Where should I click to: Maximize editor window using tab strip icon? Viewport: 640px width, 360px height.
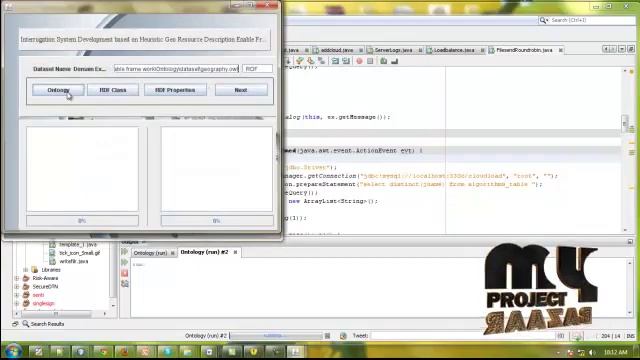pyautogui.click(x=631, y=49)
